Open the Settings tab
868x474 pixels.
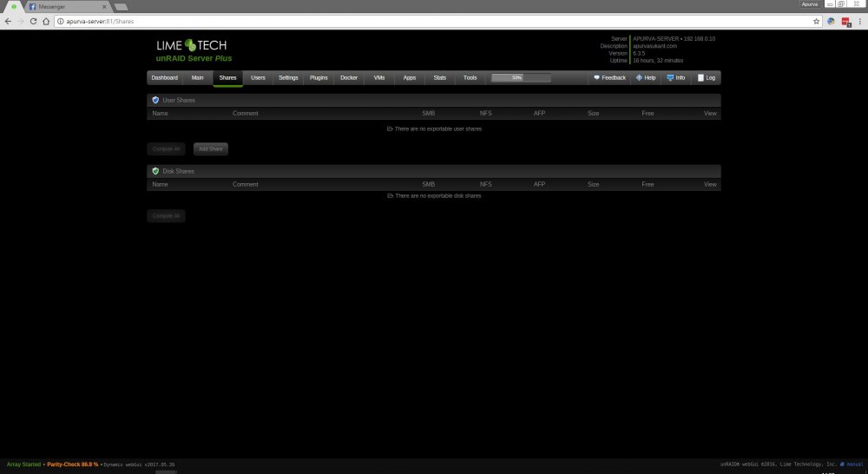(x=288, y=78)
